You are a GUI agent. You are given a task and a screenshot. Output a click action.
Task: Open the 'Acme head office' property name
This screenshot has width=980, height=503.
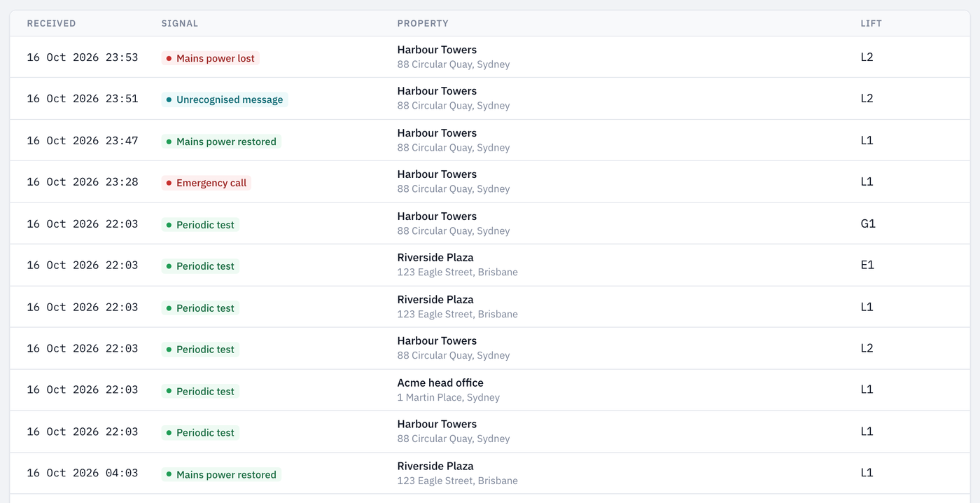pos(440,383)
